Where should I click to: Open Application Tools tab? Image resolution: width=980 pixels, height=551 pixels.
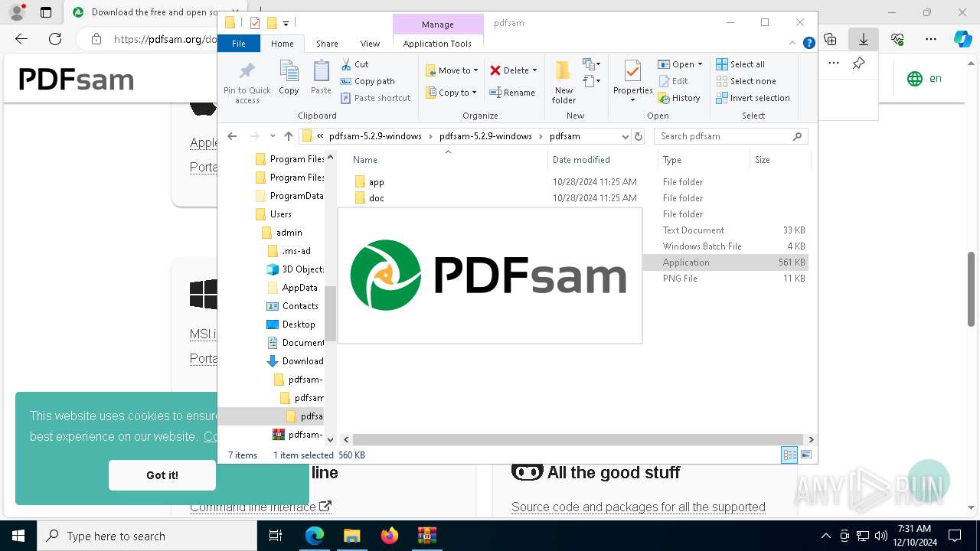[x=437, y=44]
